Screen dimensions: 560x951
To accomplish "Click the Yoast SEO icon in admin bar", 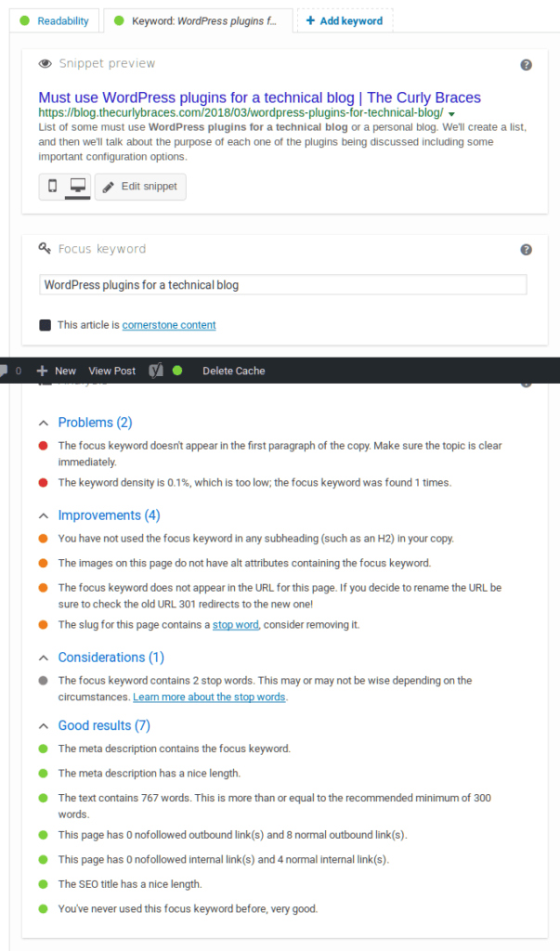I will (156, 371).
